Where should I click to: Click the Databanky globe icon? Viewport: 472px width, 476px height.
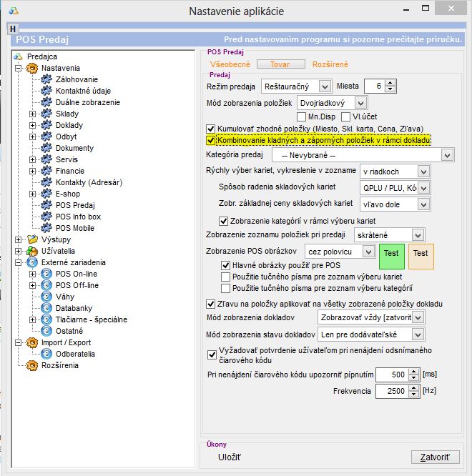(x=46, y=308)
